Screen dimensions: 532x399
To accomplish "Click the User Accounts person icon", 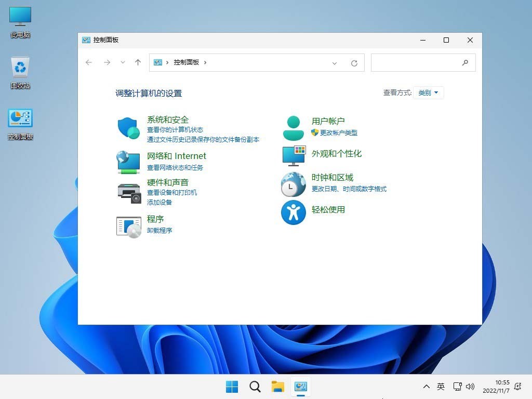I will pos(293,128).
